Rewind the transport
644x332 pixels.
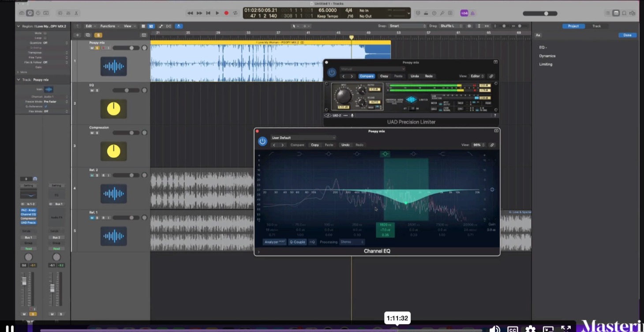(x=190, y=13)
